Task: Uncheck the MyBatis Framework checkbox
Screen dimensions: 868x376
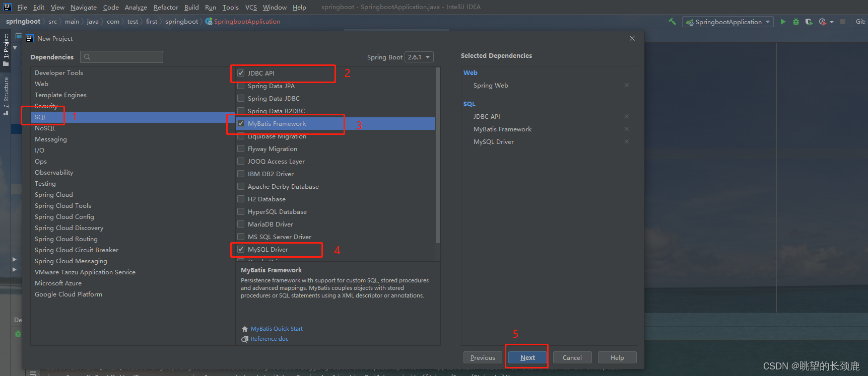Action: [x=241, y=123]
